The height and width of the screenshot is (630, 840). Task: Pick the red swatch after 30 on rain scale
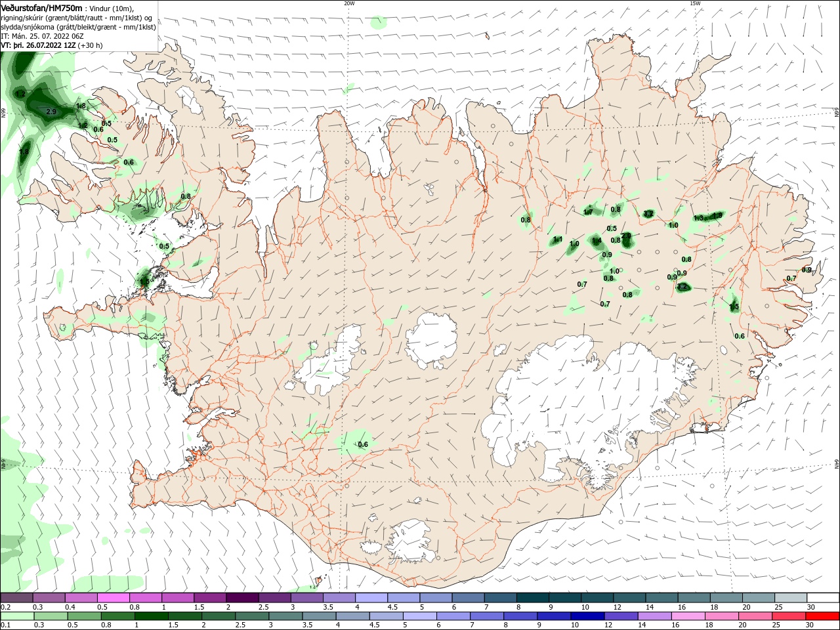click(822, 616)
